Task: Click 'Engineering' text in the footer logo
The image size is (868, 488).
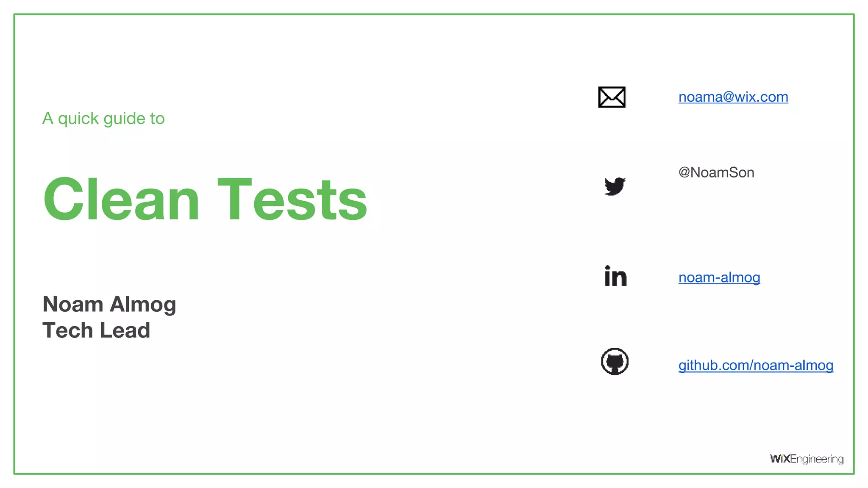Action: (817, 460)
